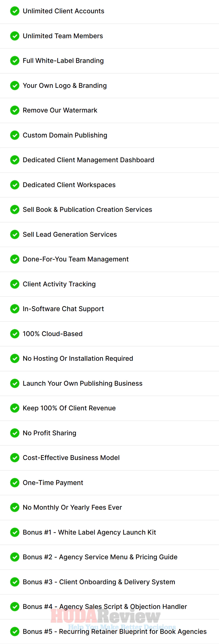This screenshot has width=219, height=644.
Task: Select the check icon next to No Profit Sharing
Action: (x=15, y=433)
